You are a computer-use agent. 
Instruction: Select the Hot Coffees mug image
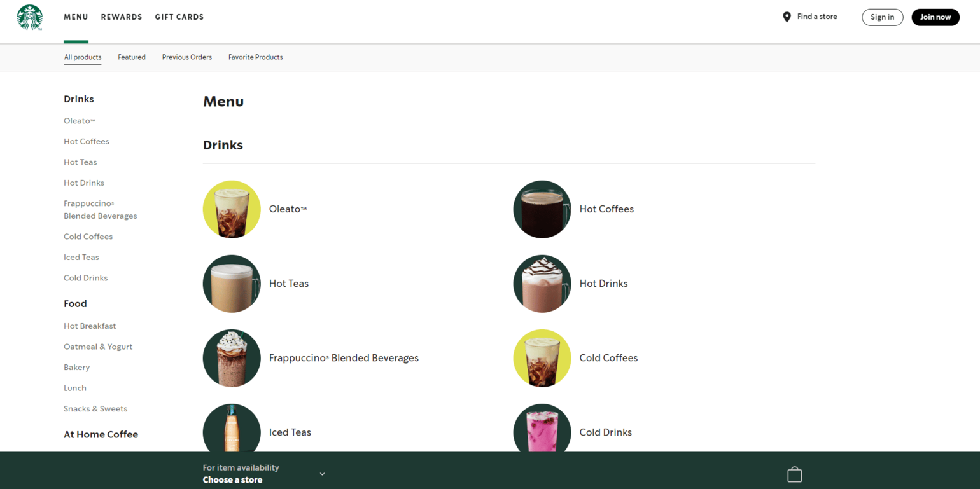pos(542,209)
